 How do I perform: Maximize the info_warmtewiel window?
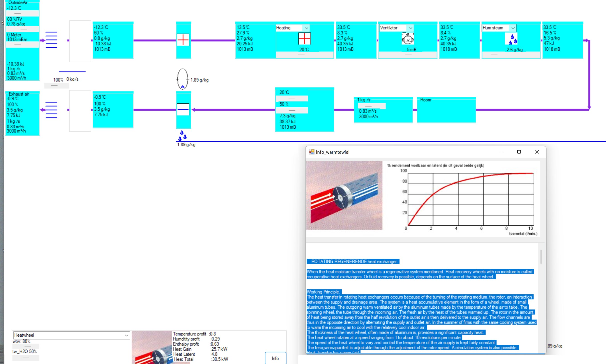coord(519,152)
